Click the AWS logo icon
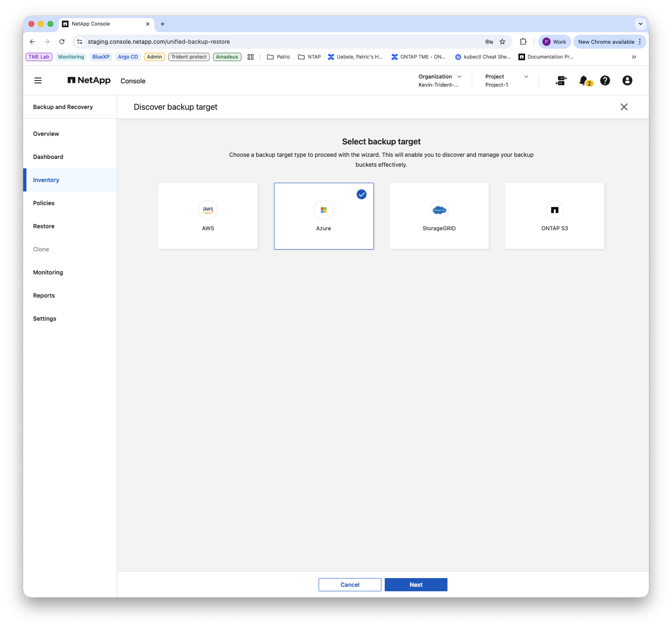This screenshot has height=628, width=672. coord(208,210)
